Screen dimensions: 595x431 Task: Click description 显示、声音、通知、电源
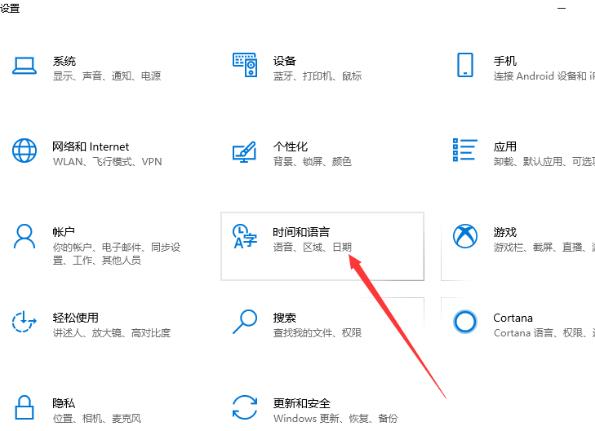coord(107,76)
